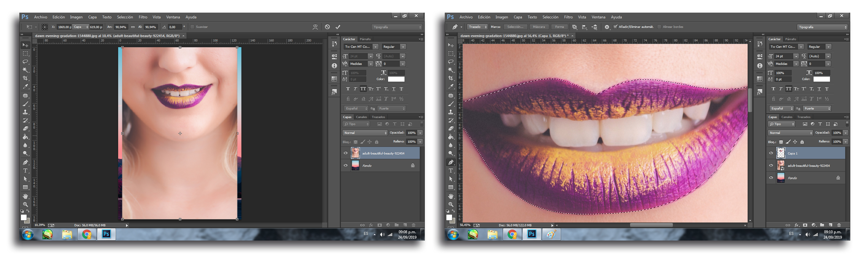Image resolution: width=868 pixels, height=257 pixels.
Task: Open the Tipografía workspace dropdown in the right window
Action: click(822, 27)
